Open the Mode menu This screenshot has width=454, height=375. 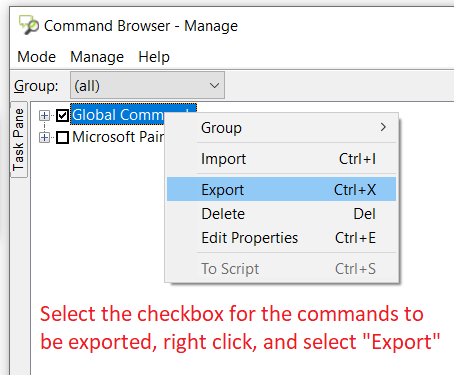pos(36,57)
